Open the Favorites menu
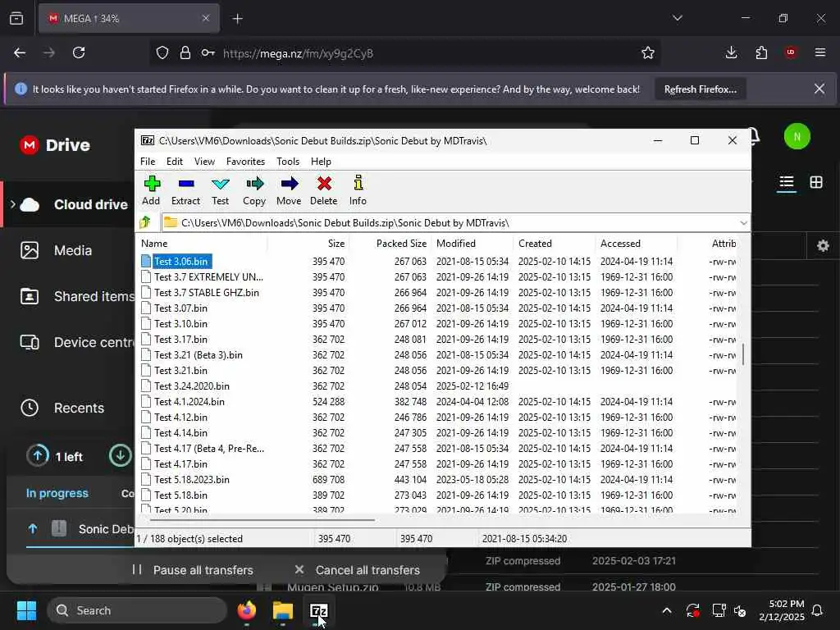 [x=245, y=162]
